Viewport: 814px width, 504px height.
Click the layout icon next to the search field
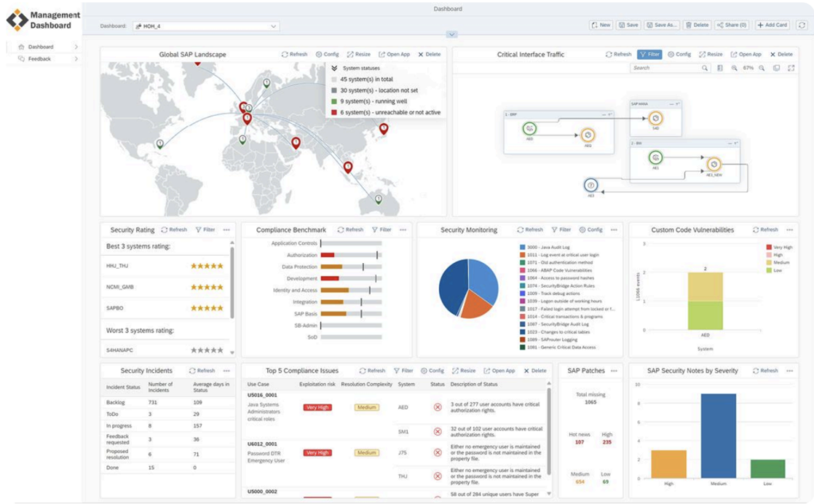719,68
